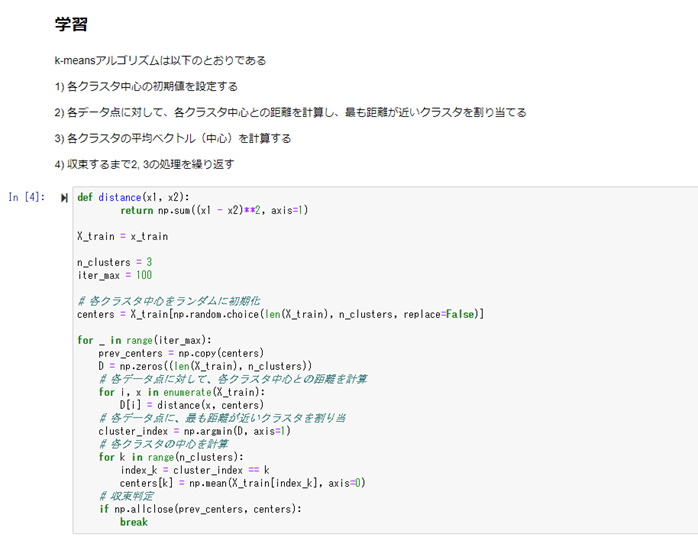
Task: Click the 'D = np.zeros' line
Action: 205,366
